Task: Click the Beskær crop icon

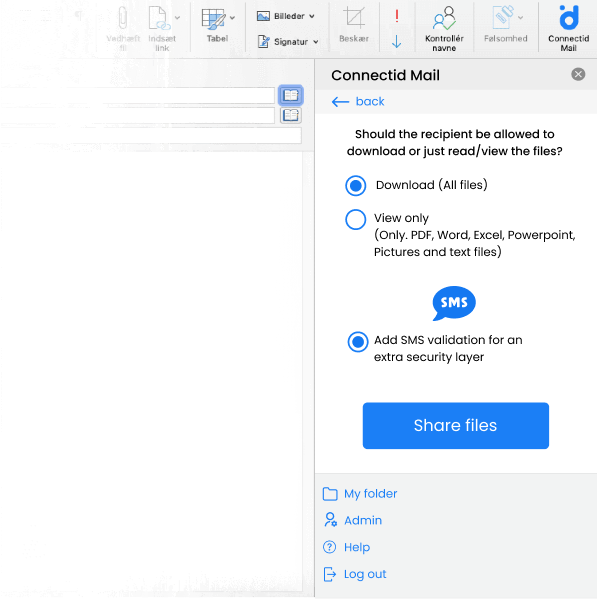Action: pos(354,18)
